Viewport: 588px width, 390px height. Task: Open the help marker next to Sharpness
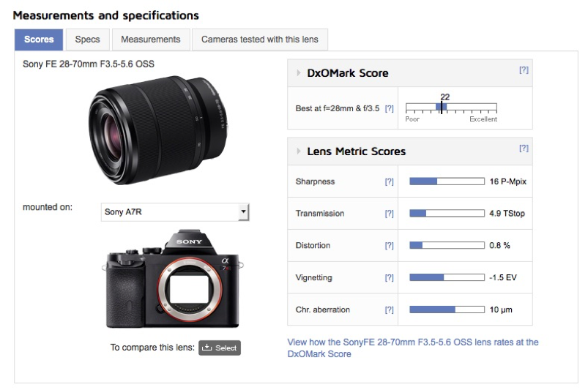coord(389,181)
